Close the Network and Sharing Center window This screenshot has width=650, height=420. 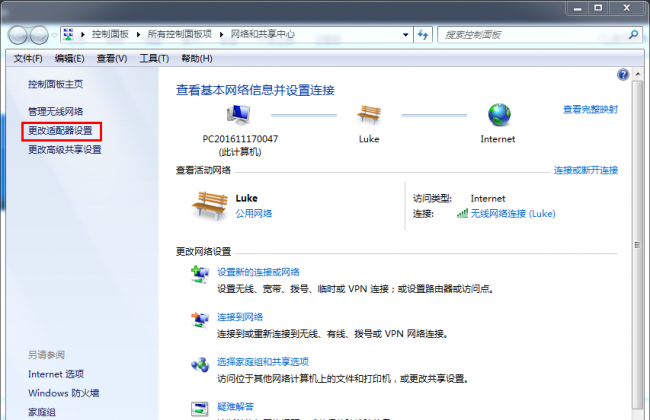pos(627,8)
